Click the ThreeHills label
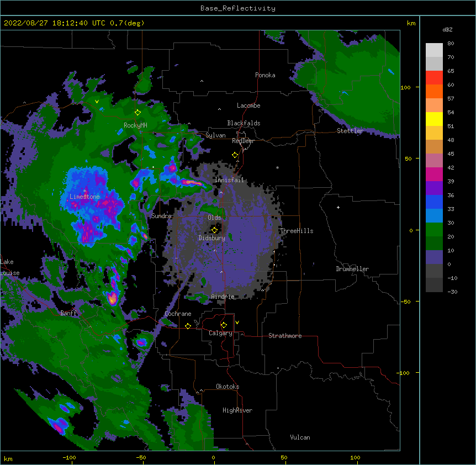This screenshot has width=476, height=465. click(297, 231)
